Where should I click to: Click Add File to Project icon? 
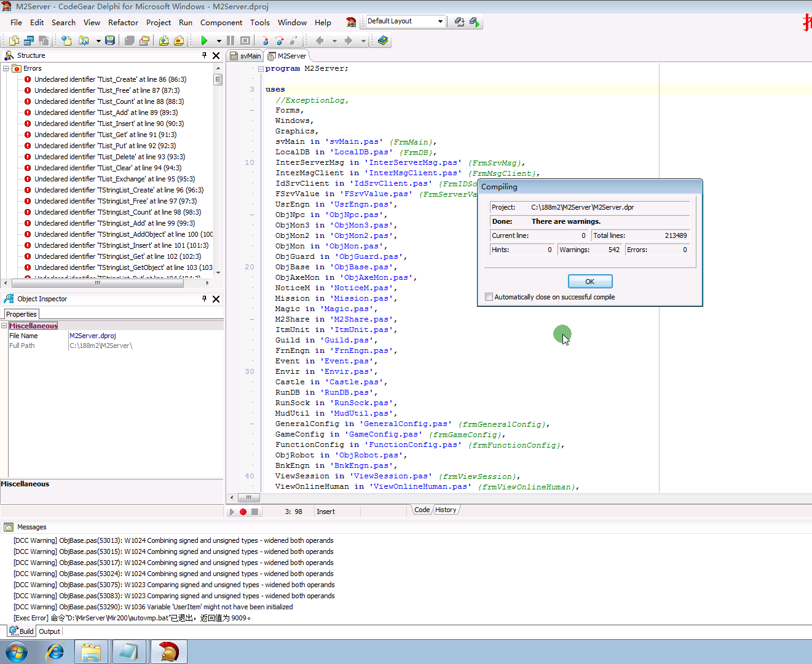click(x=164, y=41)
